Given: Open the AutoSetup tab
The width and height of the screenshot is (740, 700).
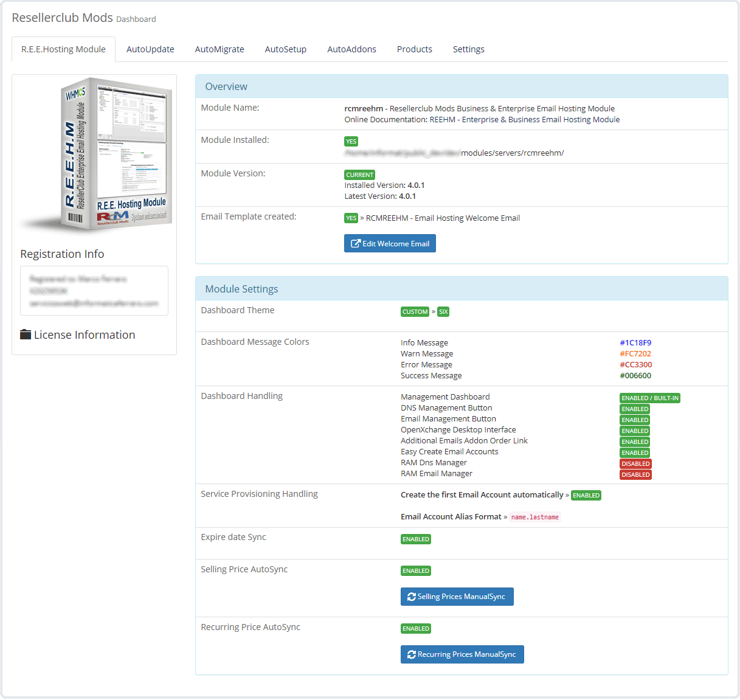Looking at the screenshot, I should pos(286,49).
